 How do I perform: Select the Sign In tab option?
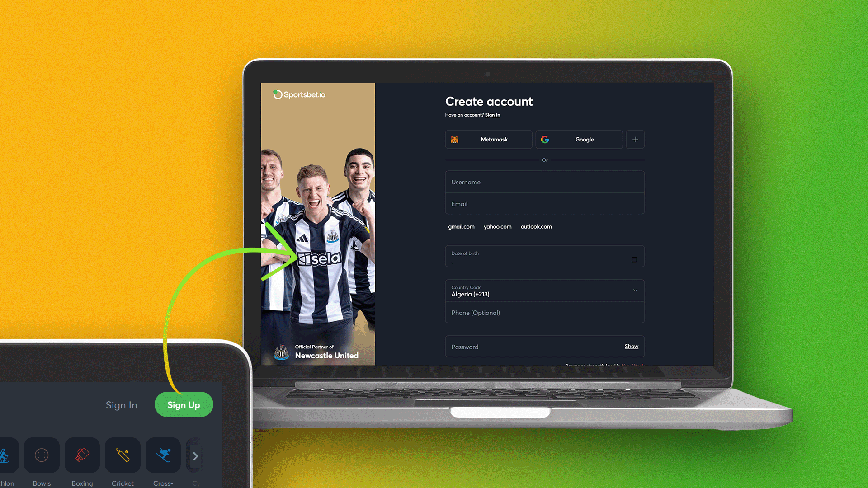121,405
